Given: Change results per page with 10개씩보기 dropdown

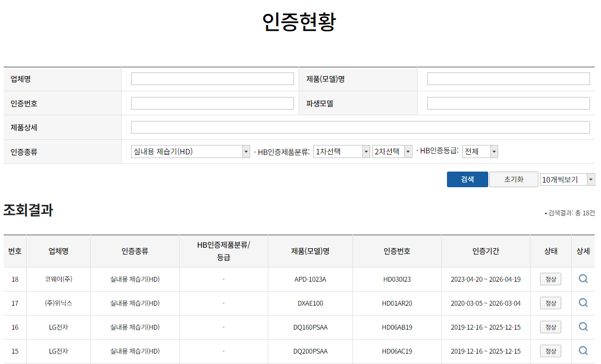Looking at the screenshot, I should tap(567, 179).
